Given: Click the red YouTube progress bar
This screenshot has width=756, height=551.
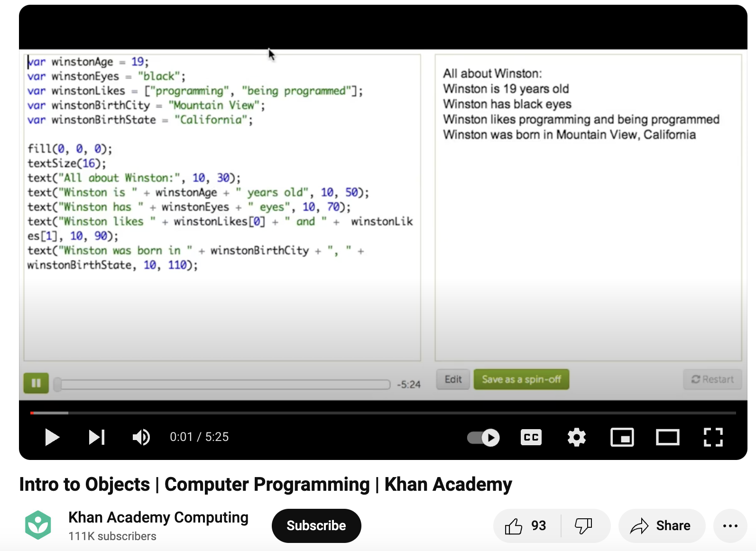Looking at the screenshot, I should (383, 413).
